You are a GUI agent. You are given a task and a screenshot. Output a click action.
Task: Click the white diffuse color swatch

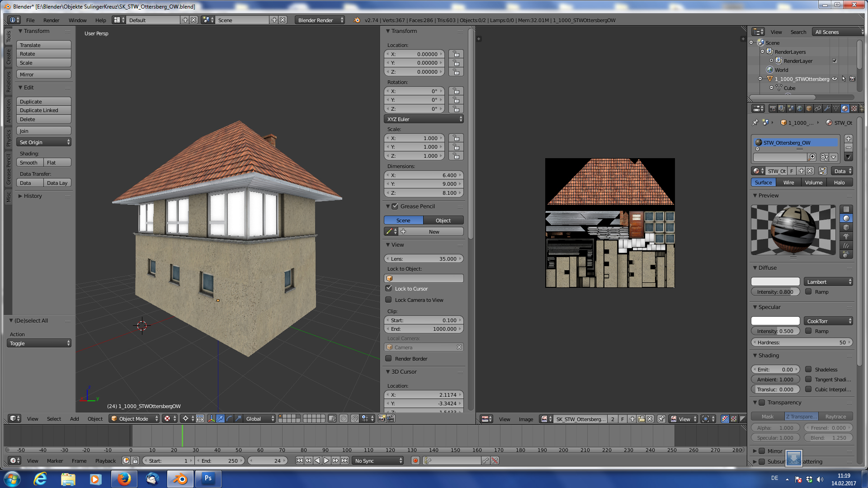click(775, 282)
